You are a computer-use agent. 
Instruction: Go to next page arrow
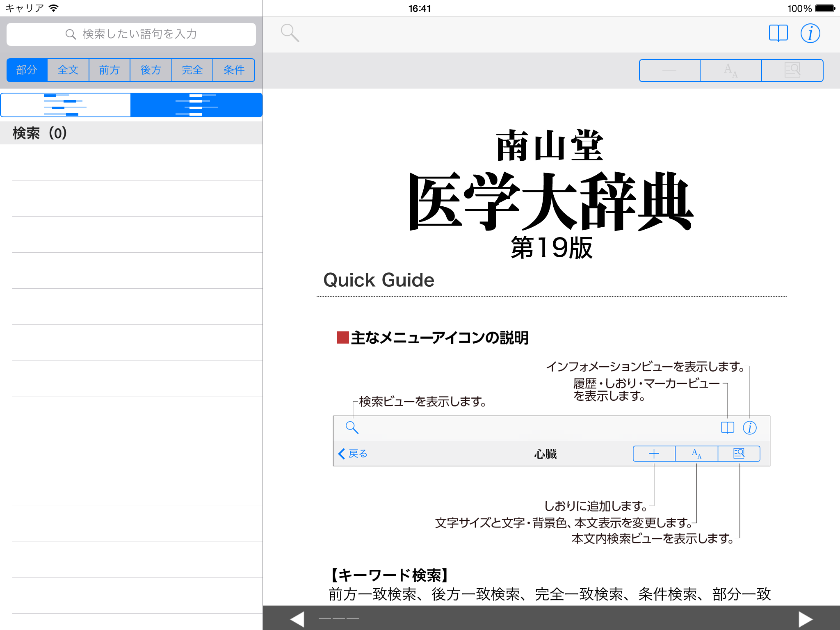pos(805,619)
